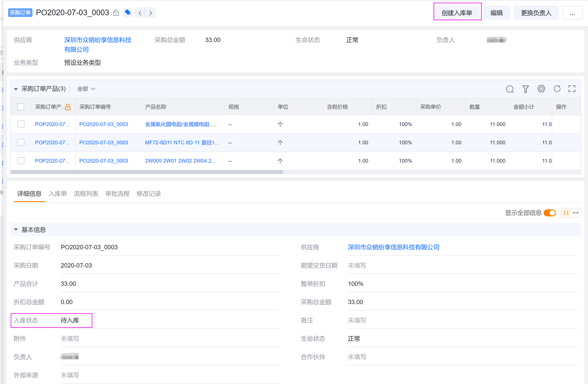This screenshot has height=384, width=588.
Task: Select all rows with the header checkbox
Action: click(x=21, y=107)
